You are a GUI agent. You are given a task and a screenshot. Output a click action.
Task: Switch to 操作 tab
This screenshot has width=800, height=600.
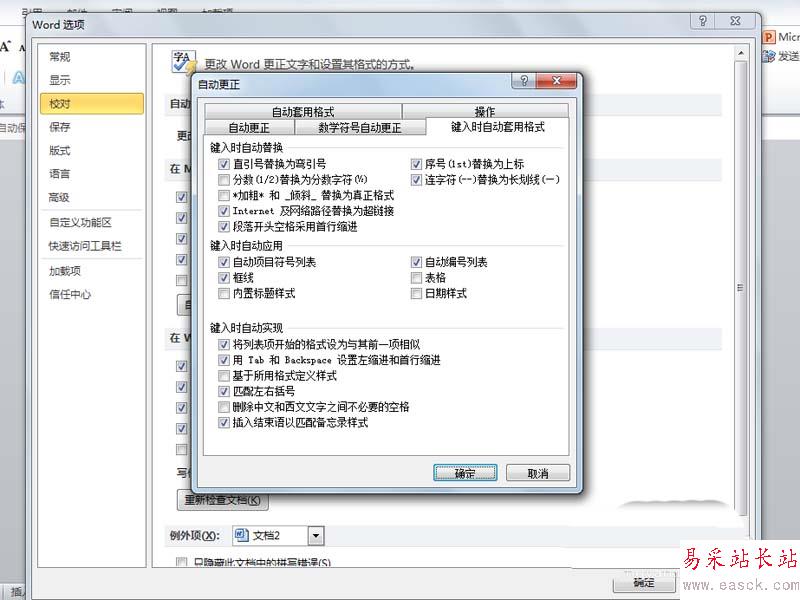tap(485, 111)
